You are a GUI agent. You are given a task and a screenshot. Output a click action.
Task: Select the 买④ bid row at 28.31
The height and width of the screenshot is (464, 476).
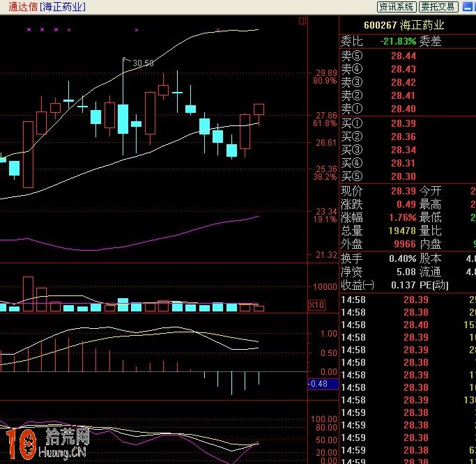pyautogui.click(x=408, y=163)
